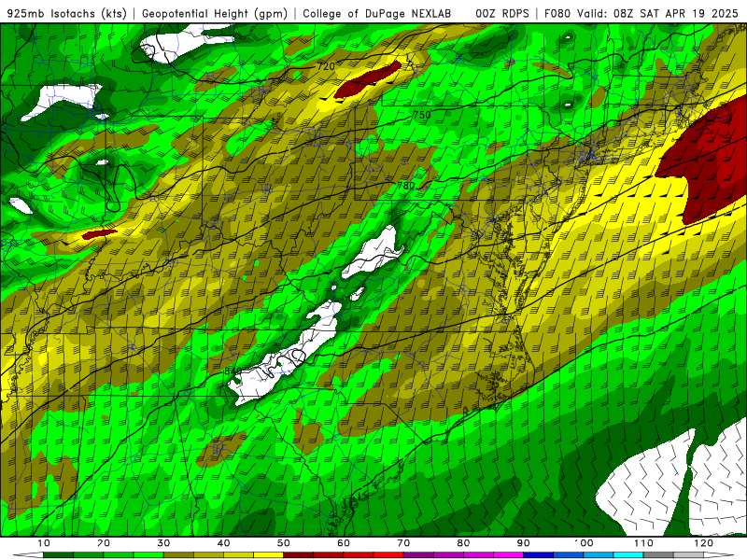Image resolution: width=747 pixels, height=560 pixels.
Task: Click the 60 kt legend value
Action: tap(344, 543)
